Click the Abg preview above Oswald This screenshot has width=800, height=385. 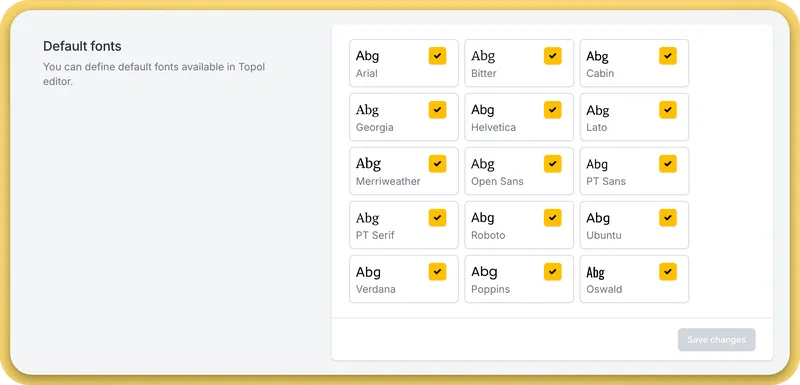coord(595,273)
